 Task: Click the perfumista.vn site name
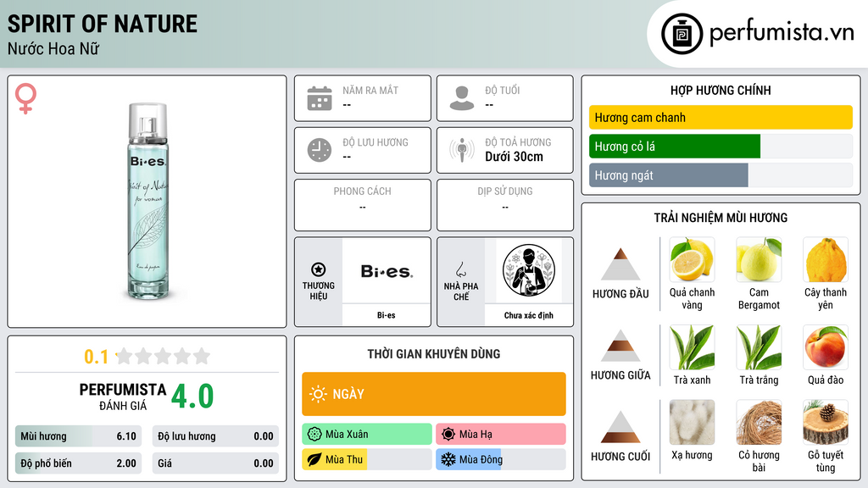[782, 32]
